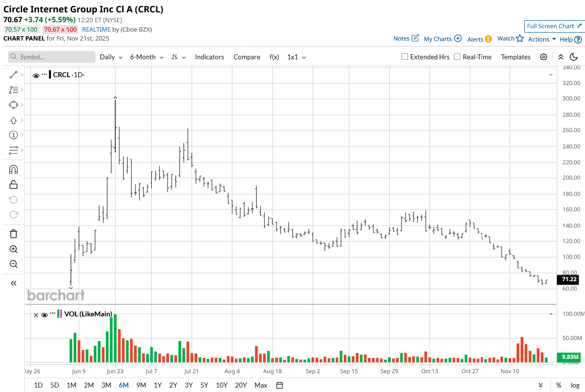The width and height of the screenshot is (585, 392).
Task: Open Notes editor icon
Action: click(x=415, y=38)
